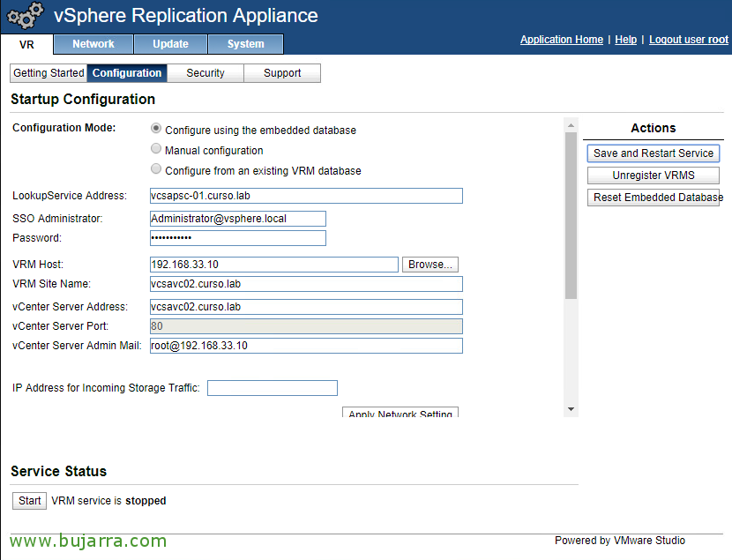
Task: Focus the Password field
Action: (x=237, y=238)
